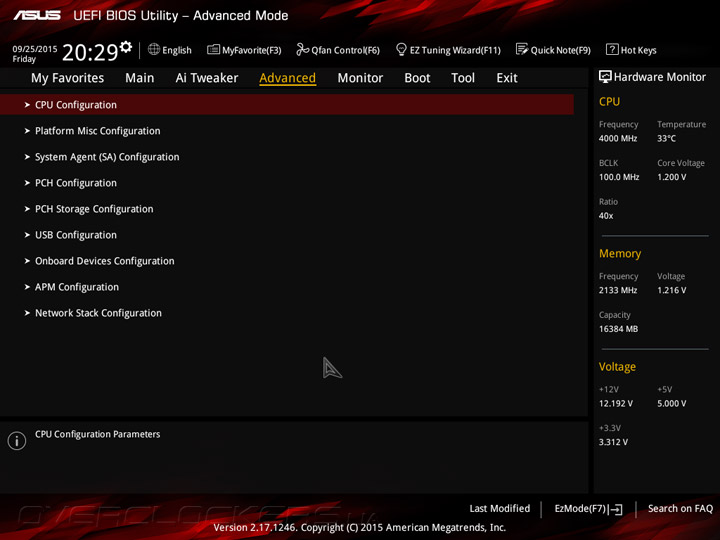Image resolution: width=720 pixels, height=540 pixels.
Task: Select the Exit tab
Action: coord(507,78)
